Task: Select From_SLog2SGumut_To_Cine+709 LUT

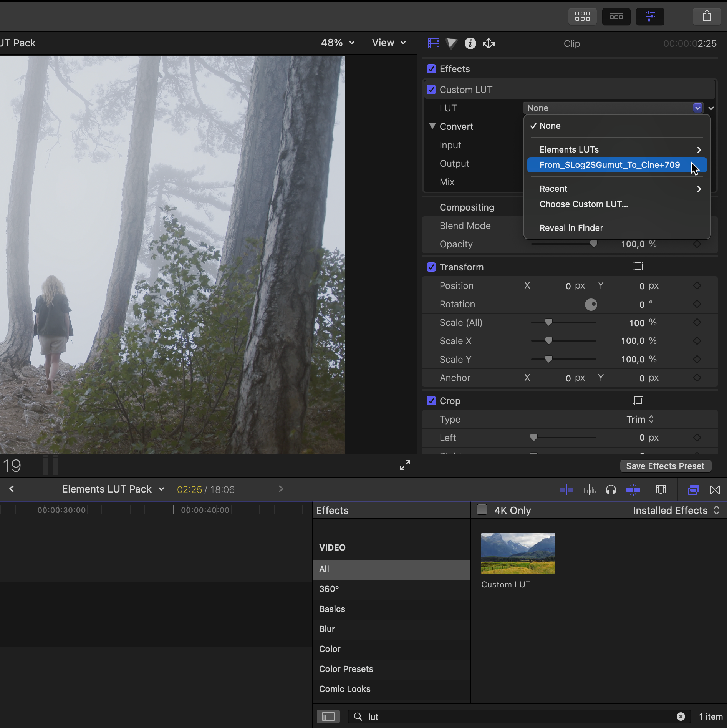Action: tap(609, 165)
